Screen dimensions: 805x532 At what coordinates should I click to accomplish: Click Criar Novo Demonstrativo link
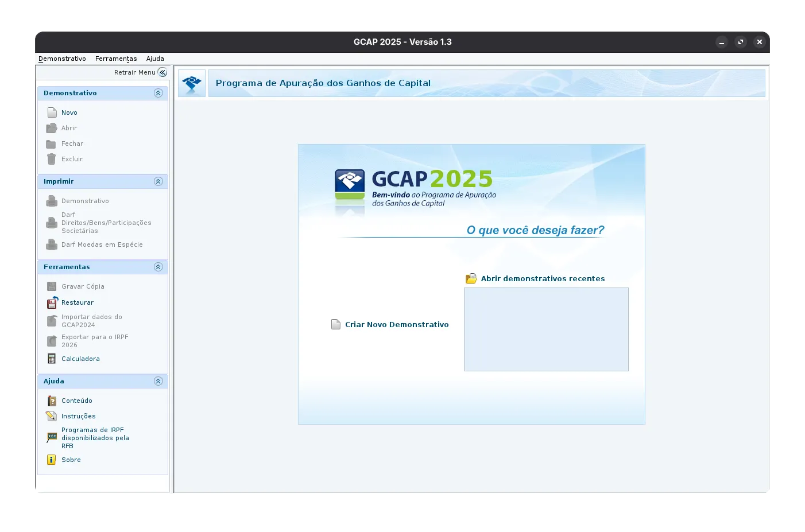(x=396, y=325)
